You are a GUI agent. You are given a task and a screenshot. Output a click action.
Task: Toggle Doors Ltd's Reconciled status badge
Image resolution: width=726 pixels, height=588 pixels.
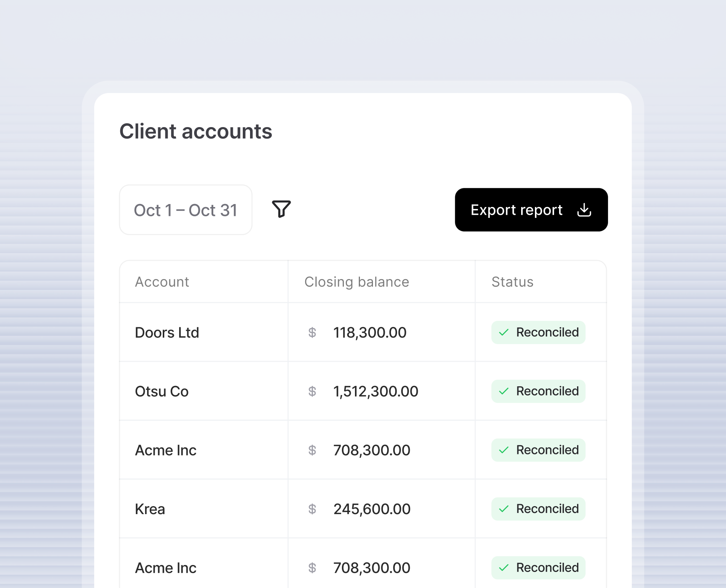538,332
